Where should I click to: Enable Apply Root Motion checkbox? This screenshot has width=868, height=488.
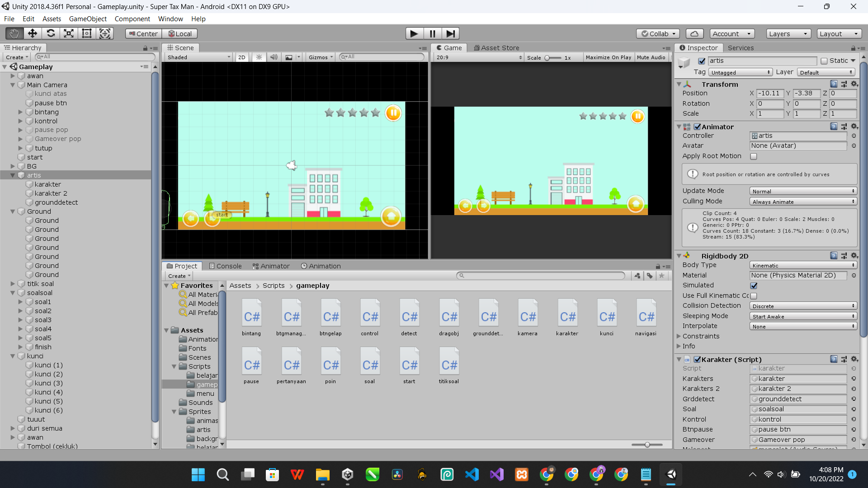[x=754, y=156]
